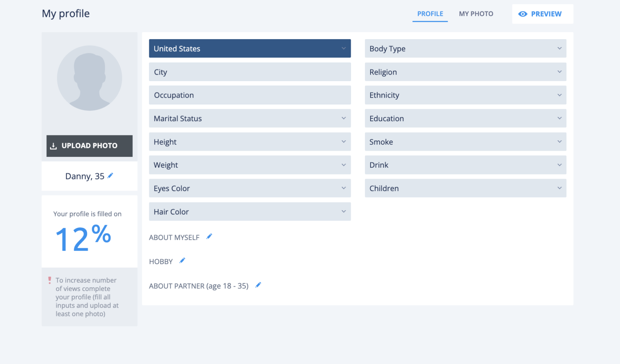The height and width of the screenshot is (364, 620).
Task: Click the default avatar silhouette image
Action: tap(89, 78)
